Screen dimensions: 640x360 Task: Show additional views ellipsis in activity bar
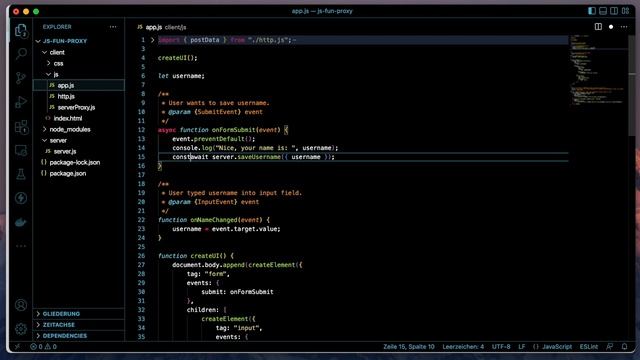coord(21,246)
